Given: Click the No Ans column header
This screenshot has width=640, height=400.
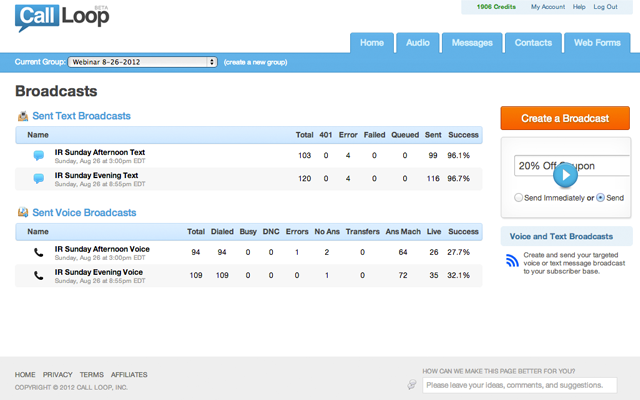Looking at the screenshot, I should [x=327, y=232].
